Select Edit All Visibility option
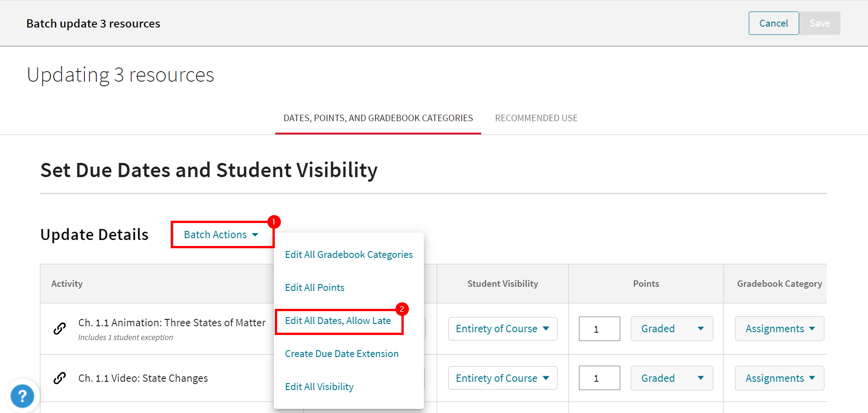Screen dimensions: 868x413 pos(319,386)
